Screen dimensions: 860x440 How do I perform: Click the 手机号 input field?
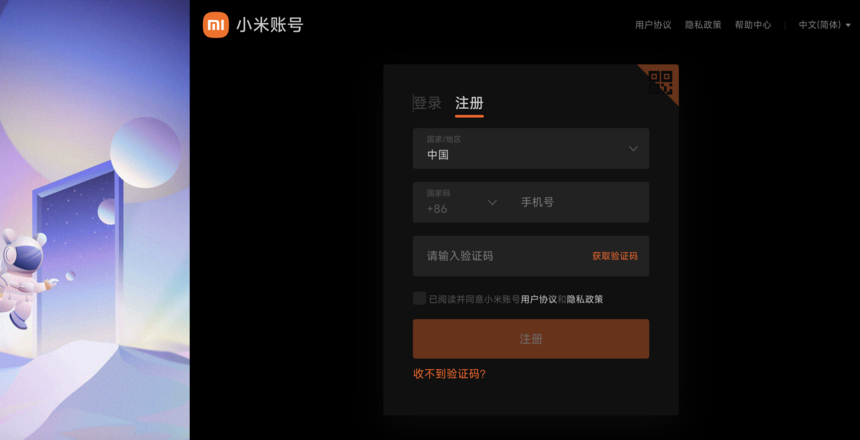click(579, 202)
